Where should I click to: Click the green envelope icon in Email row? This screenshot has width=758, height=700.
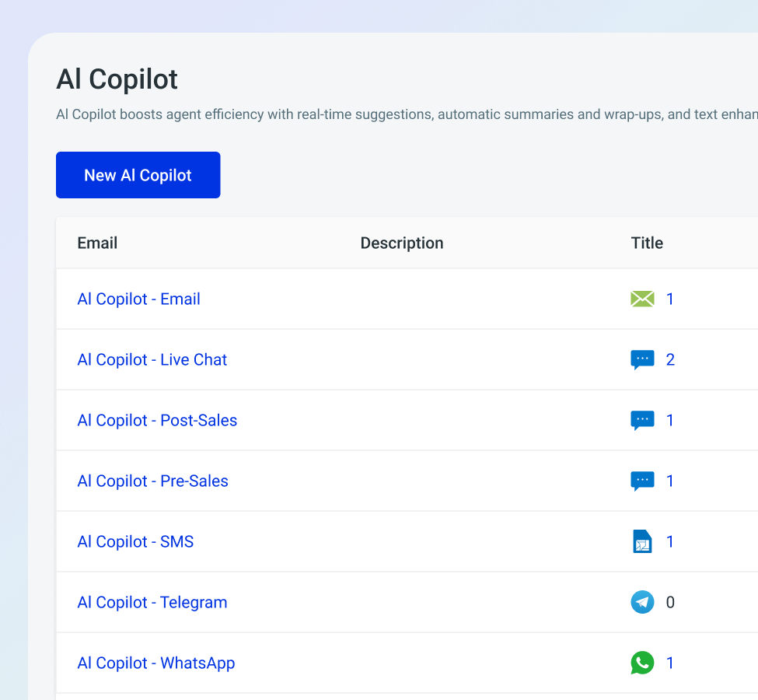(x=642, y=299)
